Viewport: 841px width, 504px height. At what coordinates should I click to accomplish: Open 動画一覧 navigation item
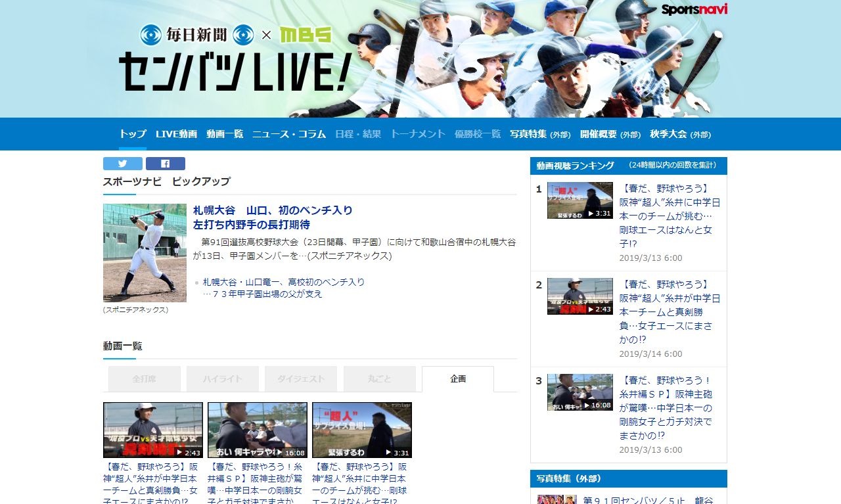(x=225, y=134)
